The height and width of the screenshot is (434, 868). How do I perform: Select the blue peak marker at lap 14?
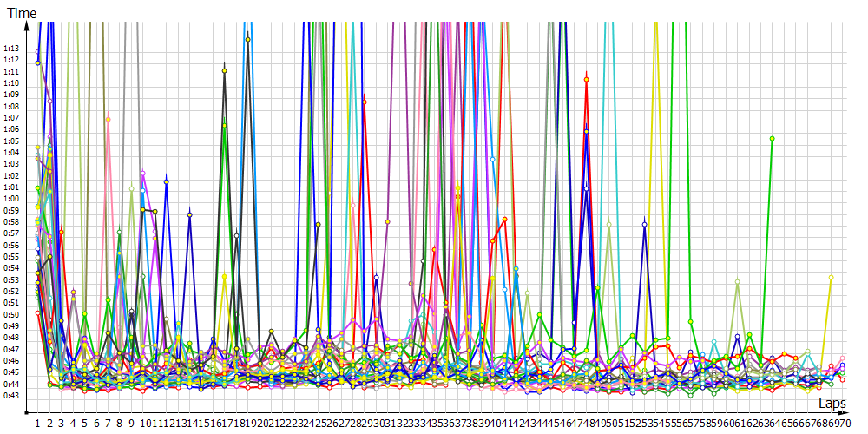click(x=189, y=214)
